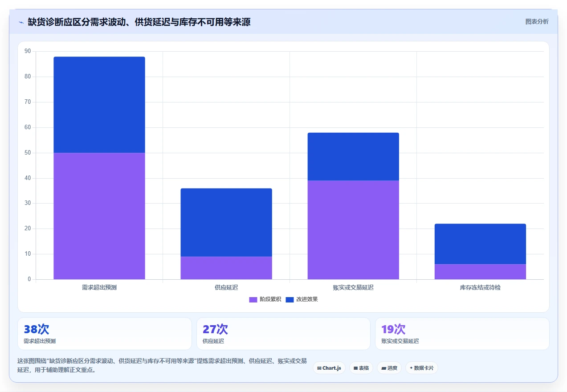Toggle the 改进效果 legend item

pos(302,299)
